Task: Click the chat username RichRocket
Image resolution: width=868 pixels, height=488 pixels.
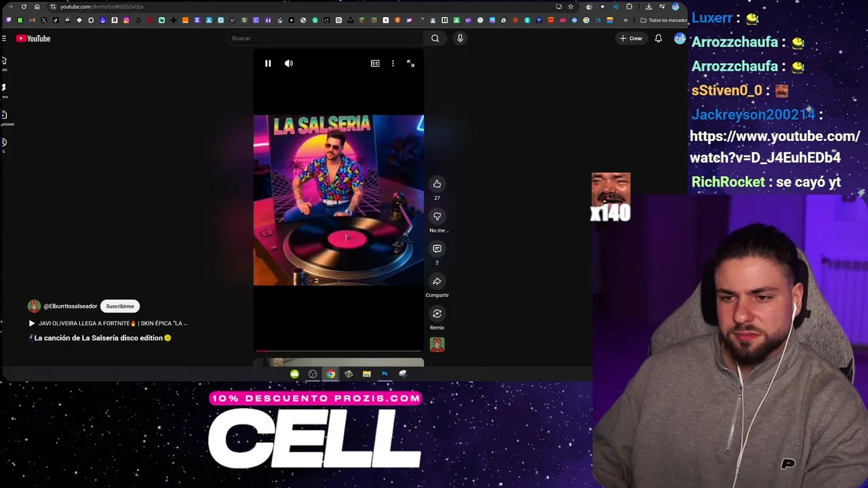Action: click(728, 182)
